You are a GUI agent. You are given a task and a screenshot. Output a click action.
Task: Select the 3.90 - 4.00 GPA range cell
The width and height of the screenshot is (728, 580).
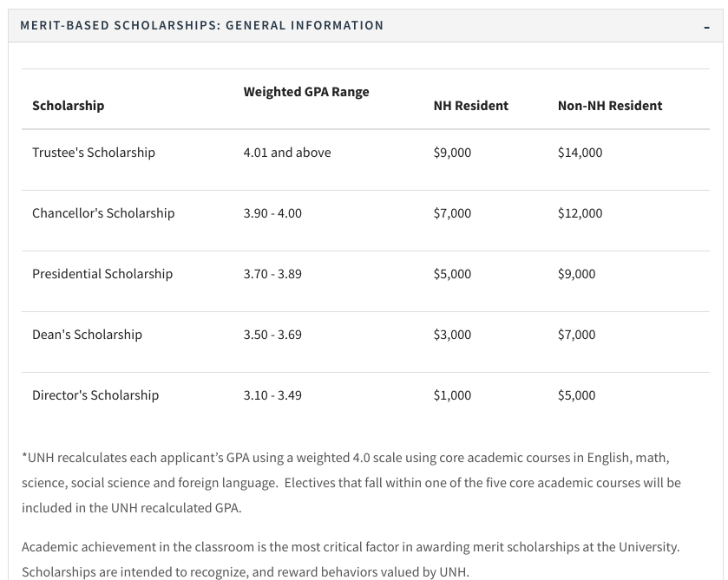pyautogui.click(x=272, y=213)
